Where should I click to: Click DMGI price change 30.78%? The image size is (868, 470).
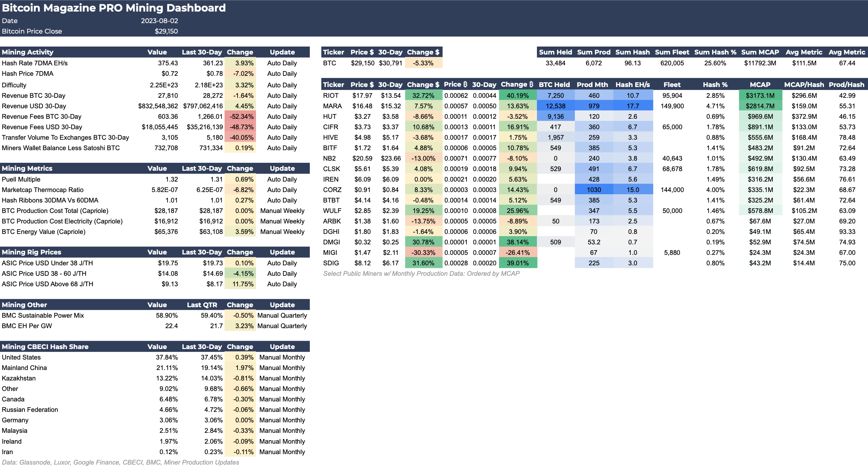[x=423, y=242]
